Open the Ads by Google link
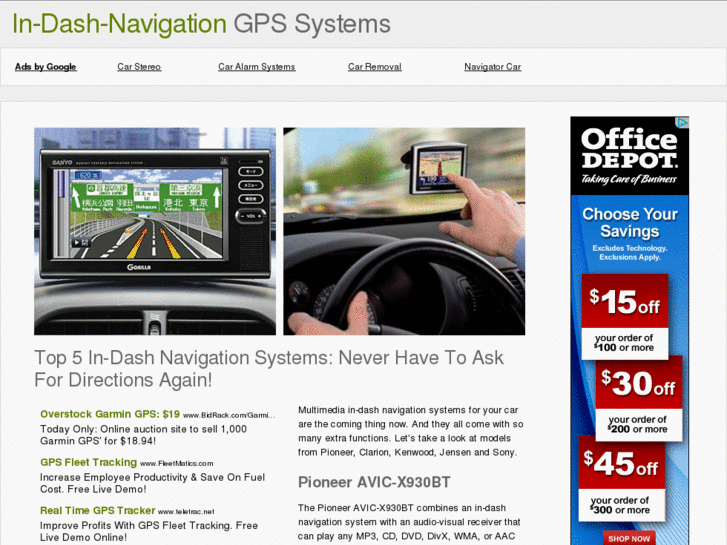727x545 pixels. [45, 67]
